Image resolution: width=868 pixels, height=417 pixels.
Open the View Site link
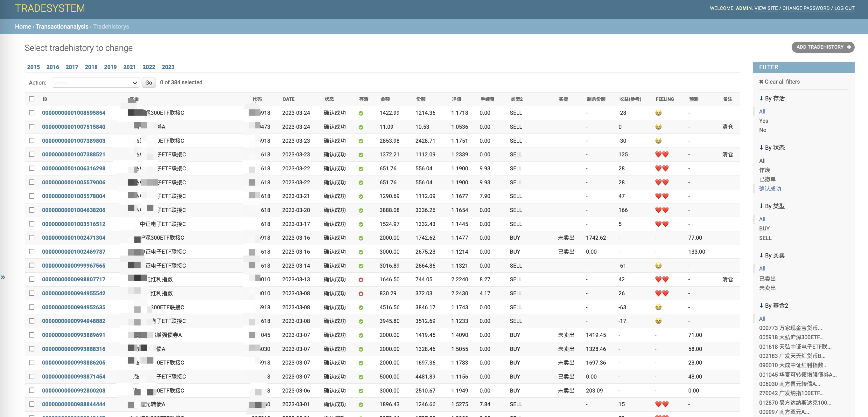(x=766, y=8)
